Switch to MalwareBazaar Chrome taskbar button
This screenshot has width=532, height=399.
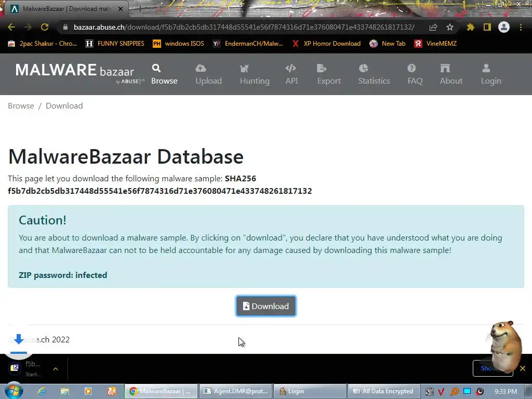(x=161, y=391)
